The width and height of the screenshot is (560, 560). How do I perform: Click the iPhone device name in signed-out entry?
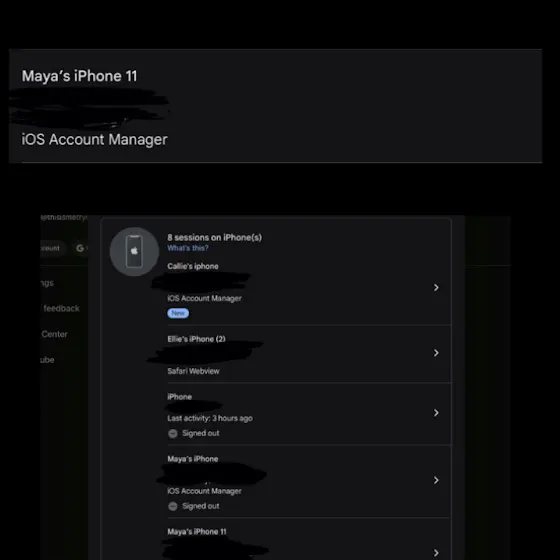[x=180, y=397]
